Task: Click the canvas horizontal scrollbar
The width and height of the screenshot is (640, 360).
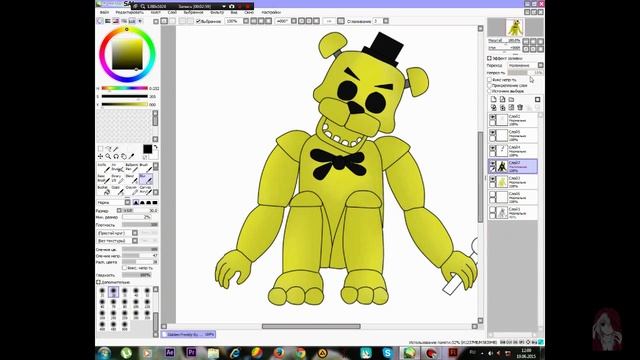Action: (311, 326)
